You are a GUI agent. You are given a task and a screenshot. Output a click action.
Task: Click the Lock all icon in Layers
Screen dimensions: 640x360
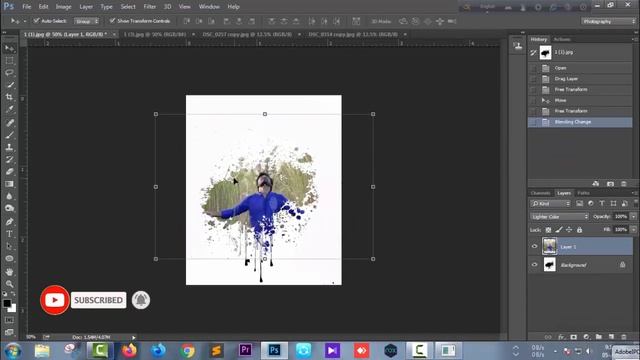click(x=579, y=230)
